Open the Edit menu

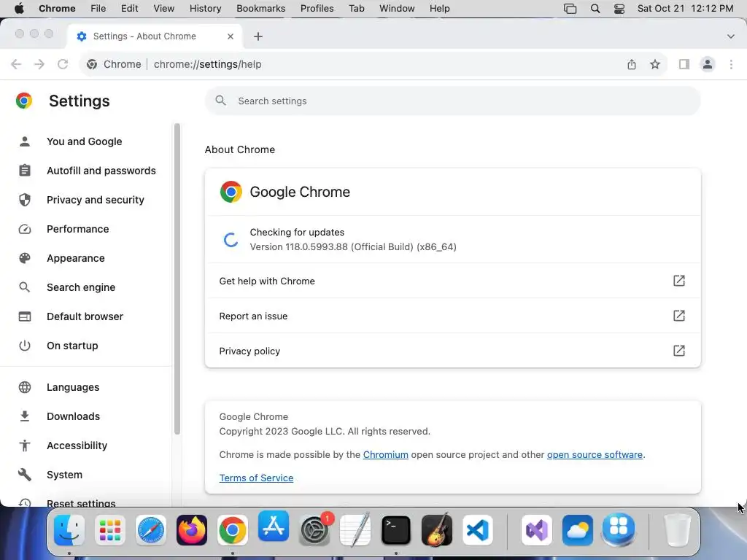click(x=129, y=9)
